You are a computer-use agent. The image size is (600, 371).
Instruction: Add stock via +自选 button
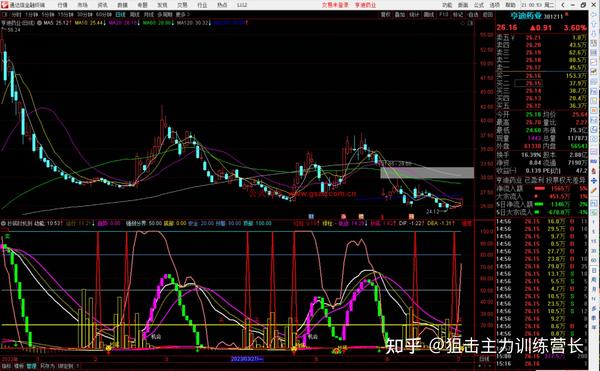pyautogui.click(x=473, y=15)
